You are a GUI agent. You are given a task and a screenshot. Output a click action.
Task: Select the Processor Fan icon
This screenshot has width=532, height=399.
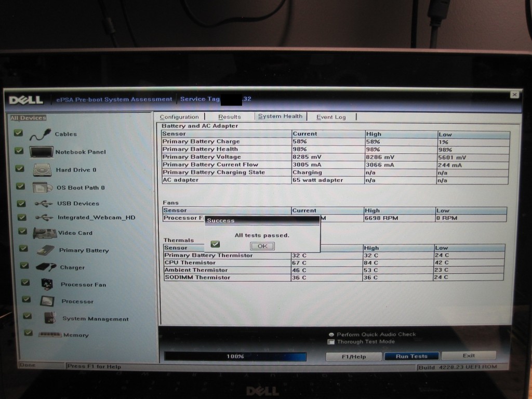tap(47, 284)
